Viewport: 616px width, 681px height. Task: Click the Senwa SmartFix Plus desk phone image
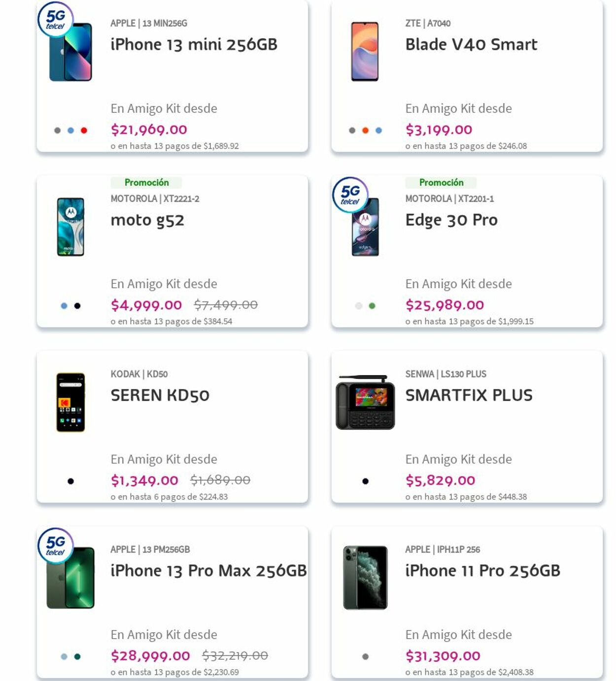coord(365,403)
